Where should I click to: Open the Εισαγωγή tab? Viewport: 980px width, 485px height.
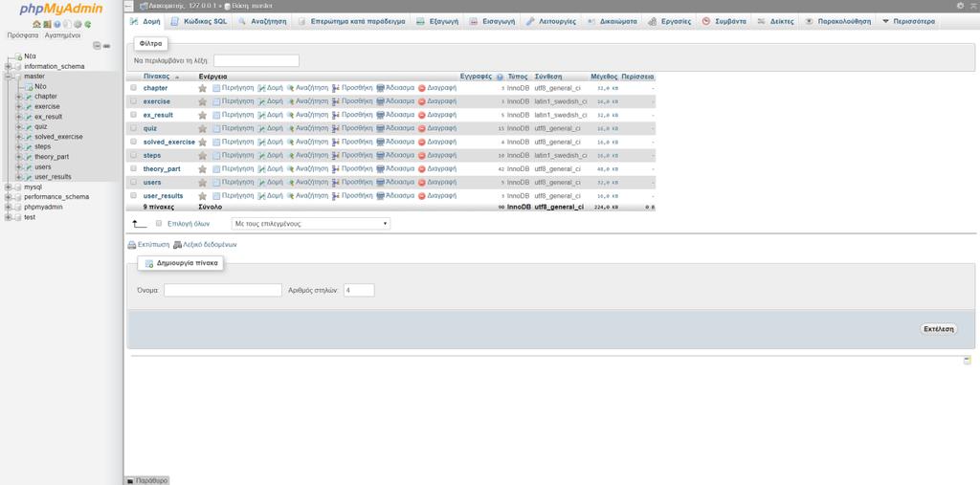pos(493,21)
